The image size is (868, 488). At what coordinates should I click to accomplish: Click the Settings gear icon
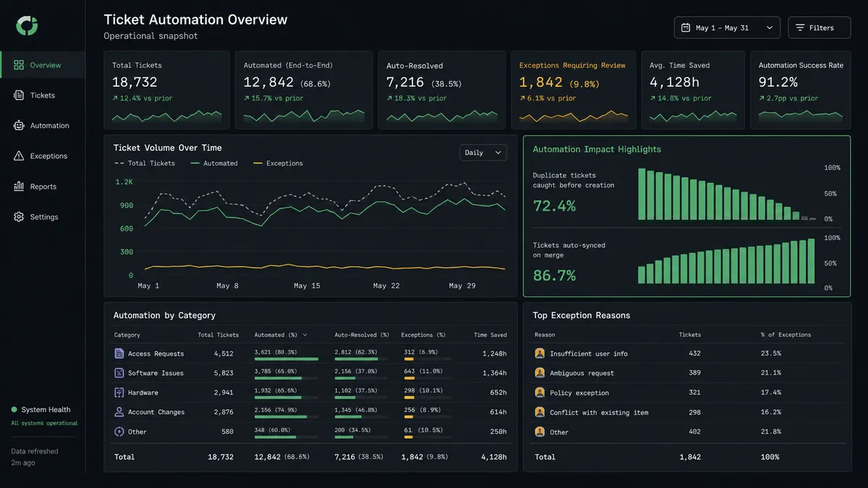(19, 217)
